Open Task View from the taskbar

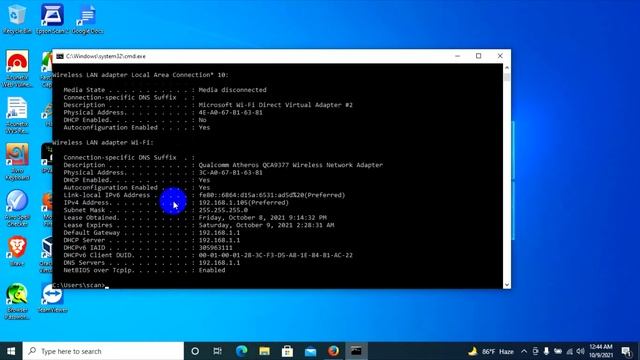click(x=218, y=351)
